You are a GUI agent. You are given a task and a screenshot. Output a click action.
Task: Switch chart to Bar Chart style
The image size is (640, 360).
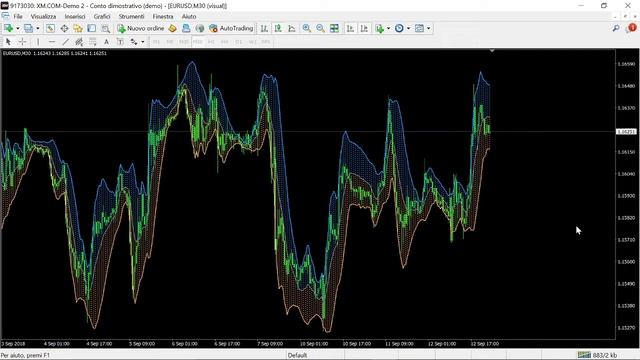point(264,28)
